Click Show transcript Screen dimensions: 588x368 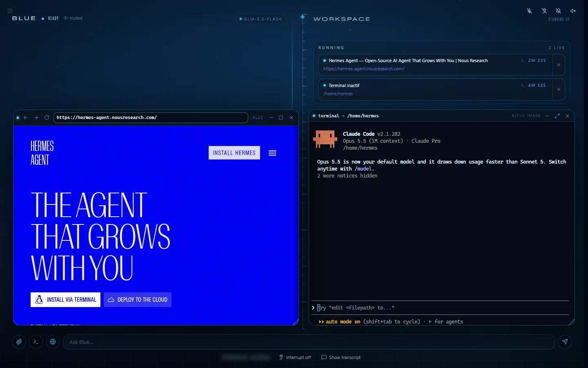pyautogui.click(x=341, y=357)
